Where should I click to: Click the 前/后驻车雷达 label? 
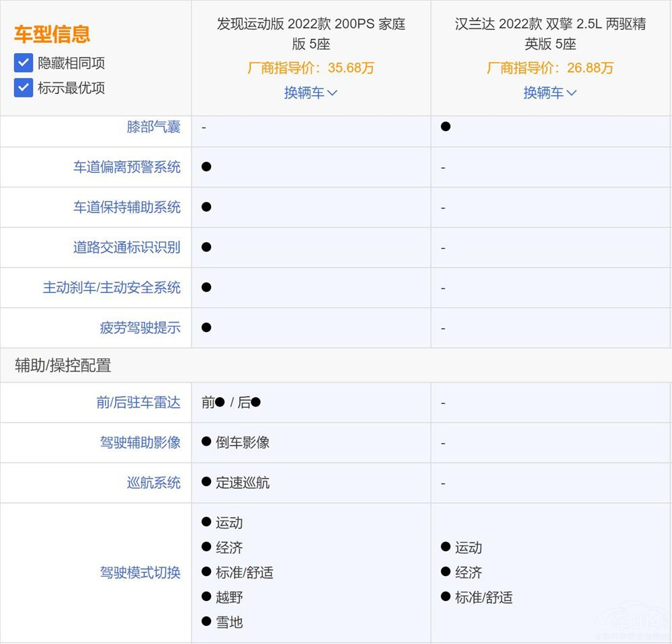tap(138, 403)
